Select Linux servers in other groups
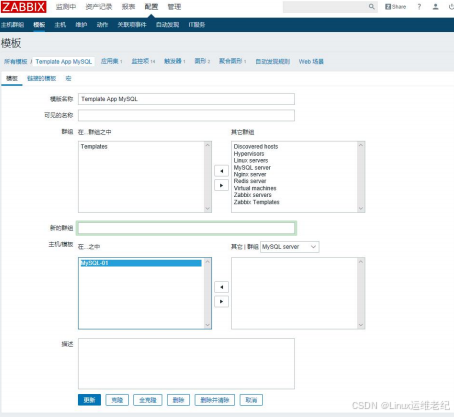Screen dimensions: 454x417 pos(251,161)
